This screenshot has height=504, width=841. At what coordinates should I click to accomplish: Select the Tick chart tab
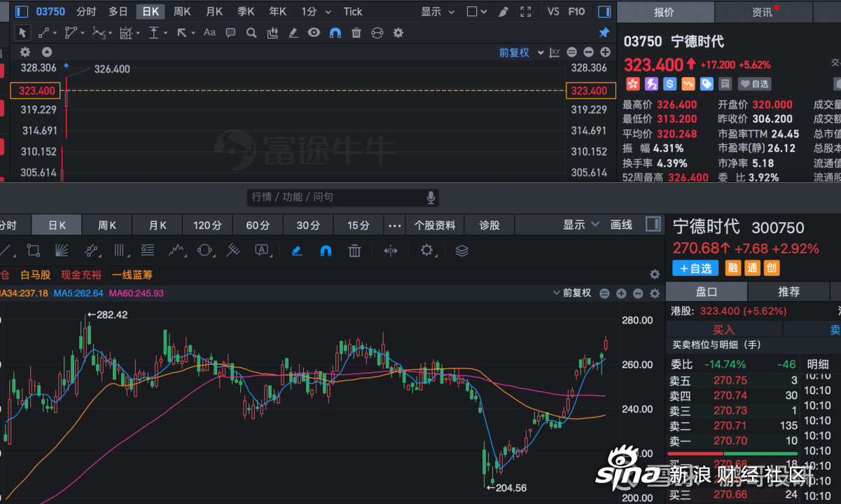click(353, 11)
